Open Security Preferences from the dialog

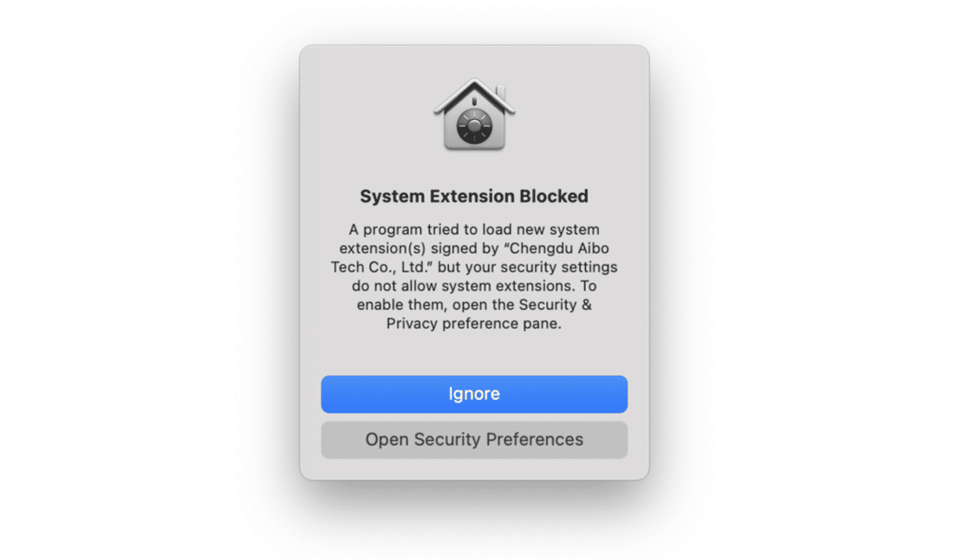point(474,440)
